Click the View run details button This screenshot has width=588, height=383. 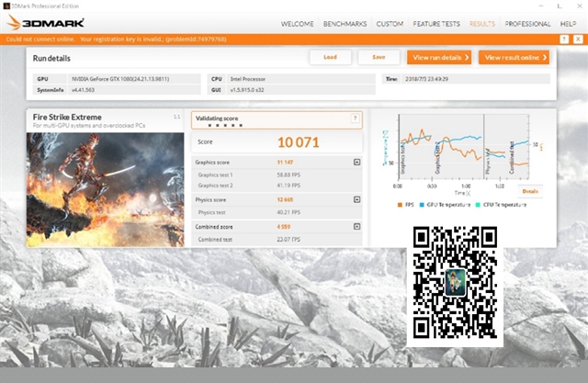(438, 57)
